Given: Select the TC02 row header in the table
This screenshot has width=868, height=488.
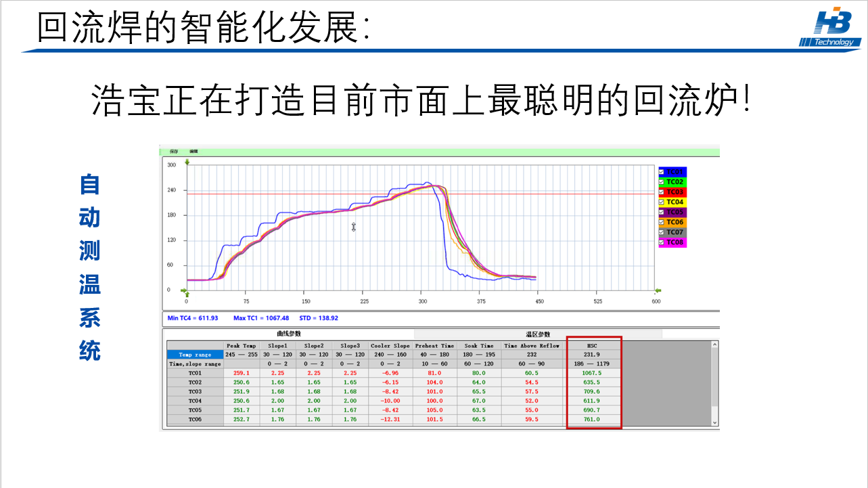Looking at the screenshot, I should pyautogui.click(x=195, y=382).
